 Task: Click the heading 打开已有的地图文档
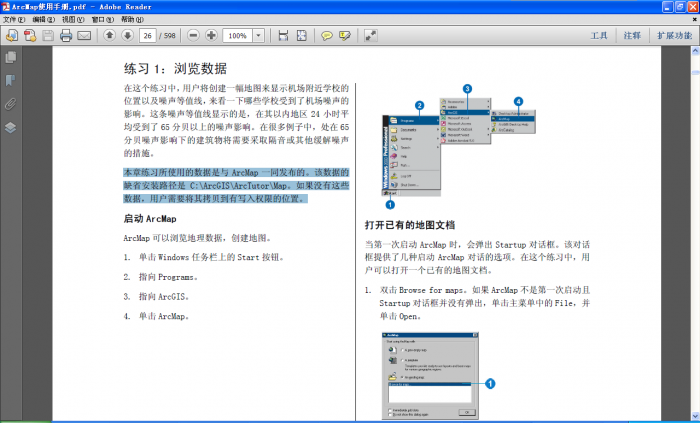tap(410, 225)
